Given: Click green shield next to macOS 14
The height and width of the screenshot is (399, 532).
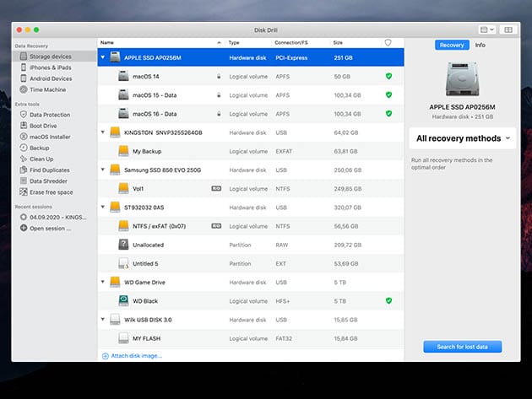Looking at the screenshot, I should (388, 76).
